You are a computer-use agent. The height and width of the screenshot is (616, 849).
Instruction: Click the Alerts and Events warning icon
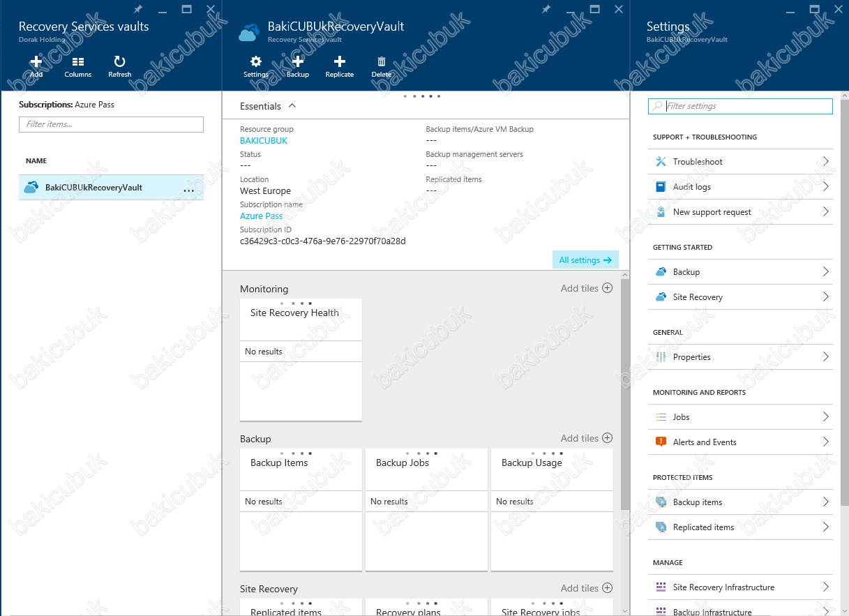click(661, 442)
